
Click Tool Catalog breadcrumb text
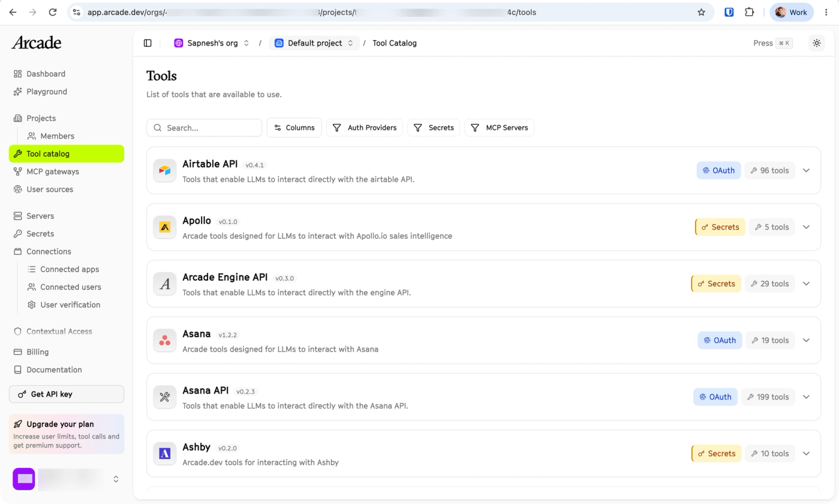394,43
